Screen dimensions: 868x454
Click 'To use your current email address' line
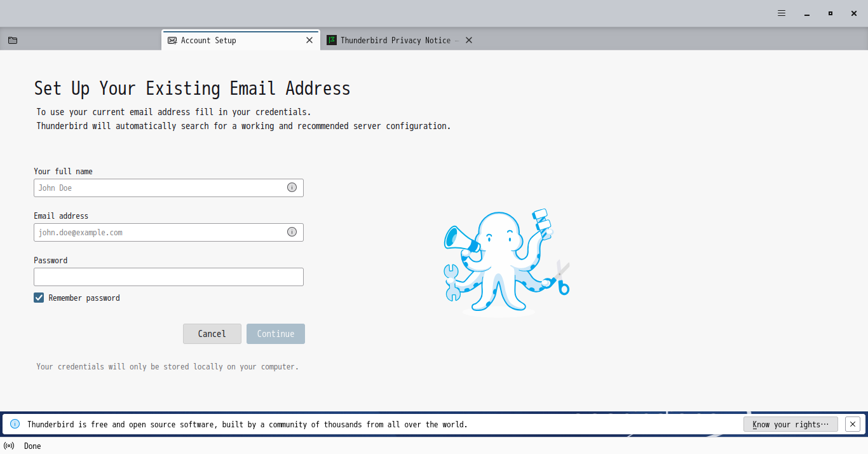(173, 112)
